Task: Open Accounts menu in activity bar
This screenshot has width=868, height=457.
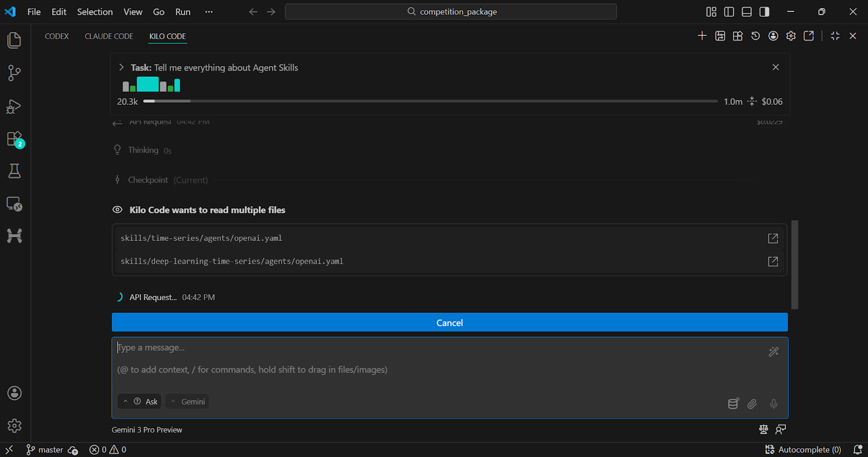Action: (x=15, y=393)
